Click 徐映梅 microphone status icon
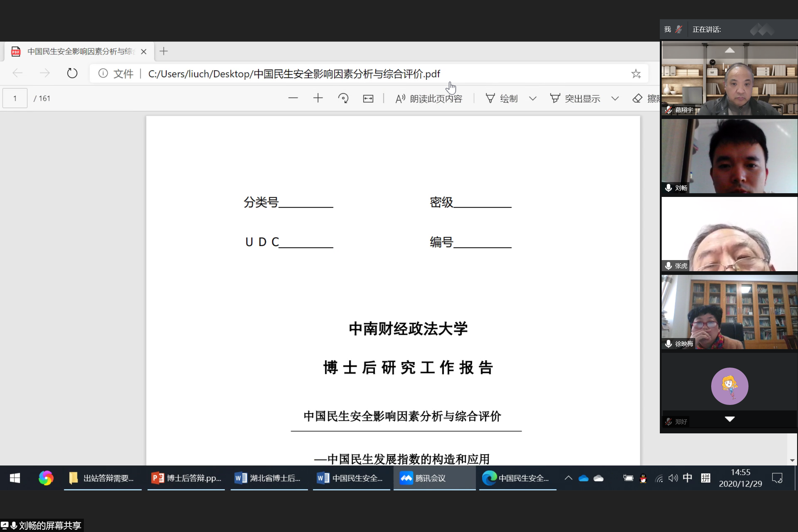 [x=668, y=344]
